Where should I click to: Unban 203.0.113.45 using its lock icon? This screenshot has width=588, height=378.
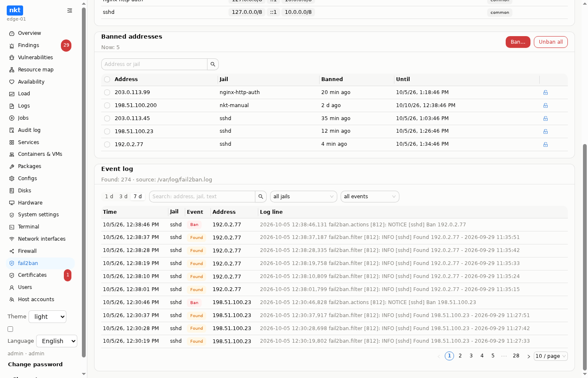tap(546, 118)
